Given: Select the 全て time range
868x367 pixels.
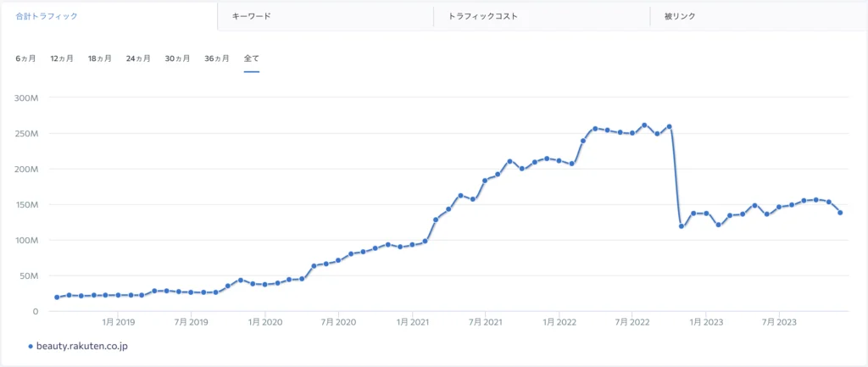Looking at the screenshot, I should pos(251,58).
